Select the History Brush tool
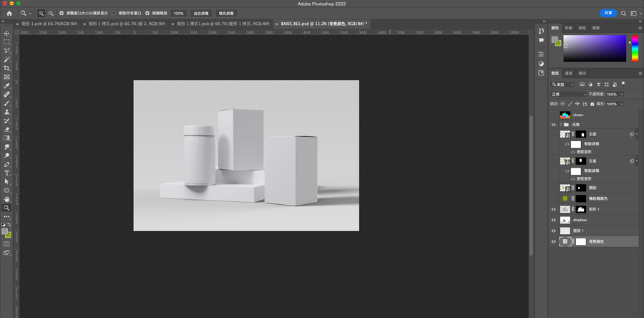The height and width of the screenshot is (318, 644). 6,121
